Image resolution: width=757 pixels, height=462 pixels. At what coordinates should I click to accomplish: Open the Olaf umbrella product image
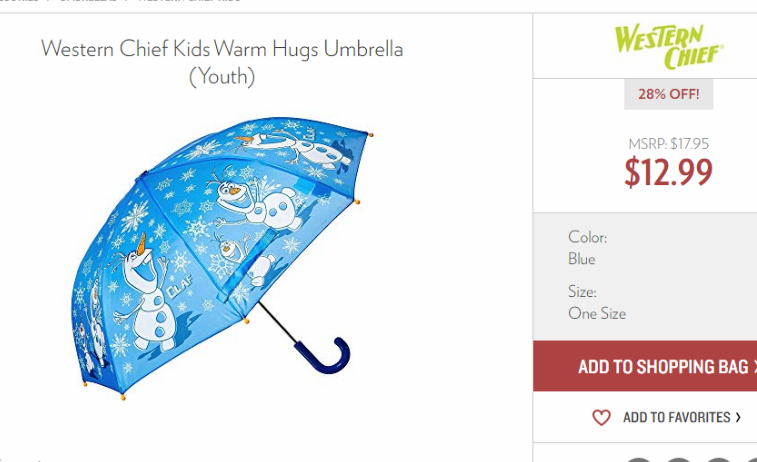point(222,258)
